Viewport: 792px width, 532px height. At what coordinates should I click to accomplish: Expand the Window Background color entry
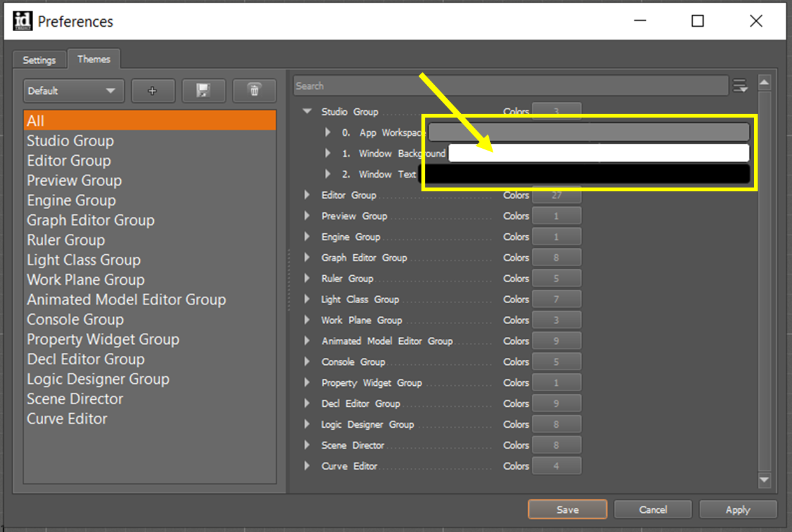tap(328, 153)
